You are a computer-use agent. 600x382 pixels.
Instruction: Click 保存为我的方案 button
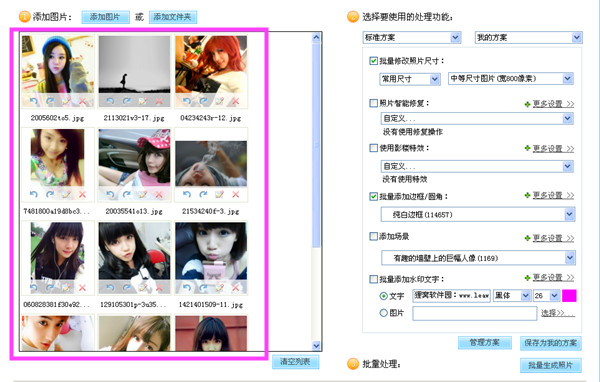(x=551, y=343)
